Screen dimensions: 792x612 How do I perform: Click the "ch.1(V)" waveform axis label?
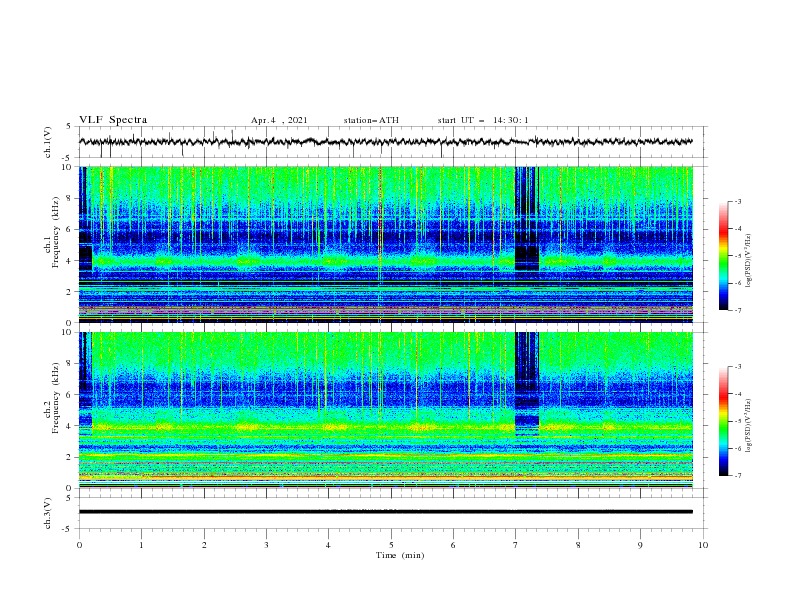click(x=48, y=142)
